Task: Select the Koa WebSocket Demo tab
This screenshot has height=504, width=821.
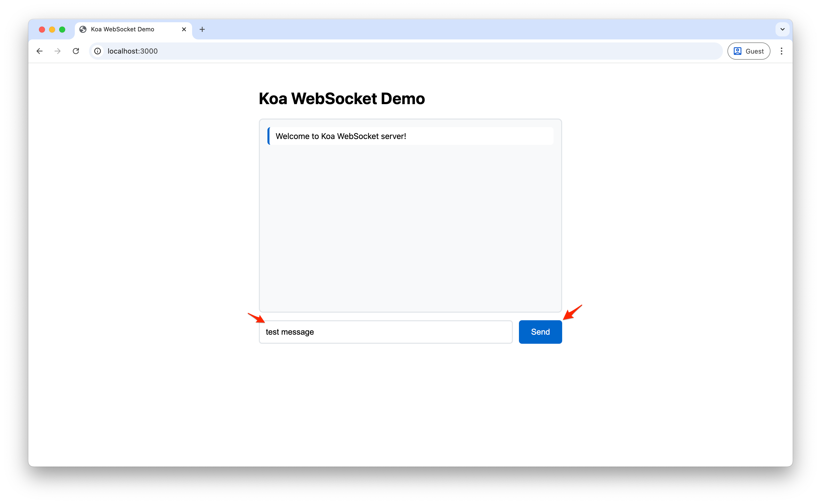Action: [x=133, y=30]
